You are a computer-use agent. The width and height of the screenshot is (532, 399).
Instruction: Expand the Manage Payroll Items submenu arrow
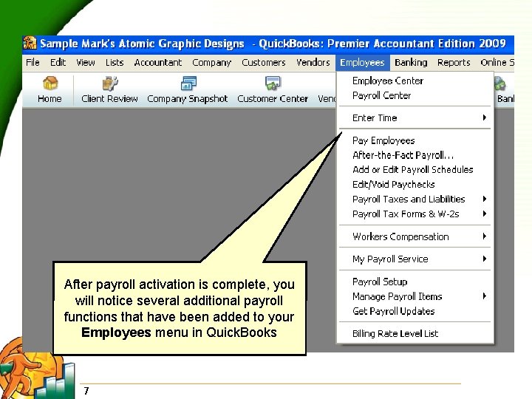[485, 296]
